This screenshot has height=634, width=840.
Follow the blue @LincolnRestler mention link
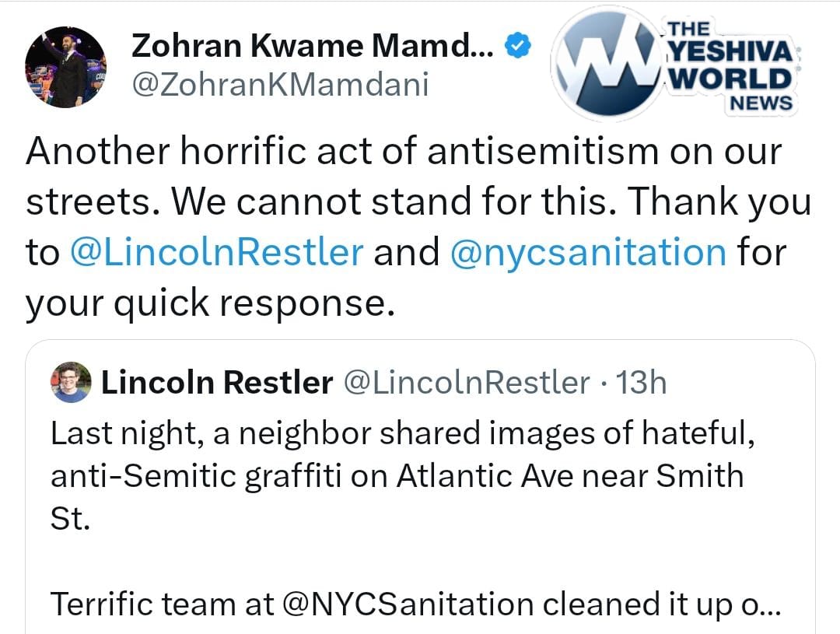point(217,253)
